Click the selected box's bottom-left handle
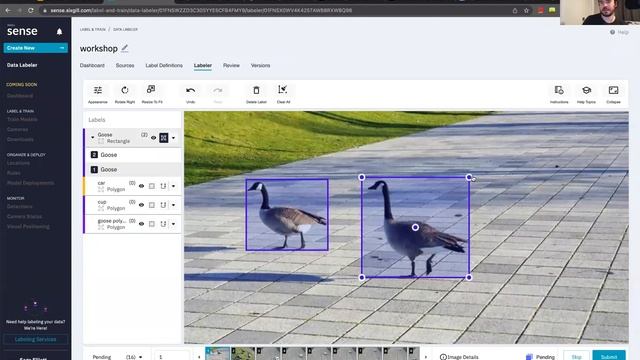The width and height of the screenshot is (640, 360). pos(362,278)
